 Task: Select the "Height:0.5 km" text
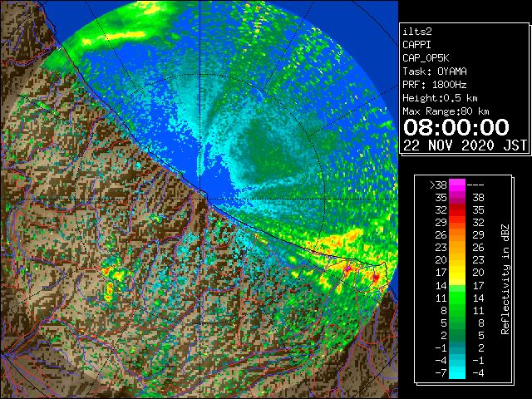[x=440, y=98]
